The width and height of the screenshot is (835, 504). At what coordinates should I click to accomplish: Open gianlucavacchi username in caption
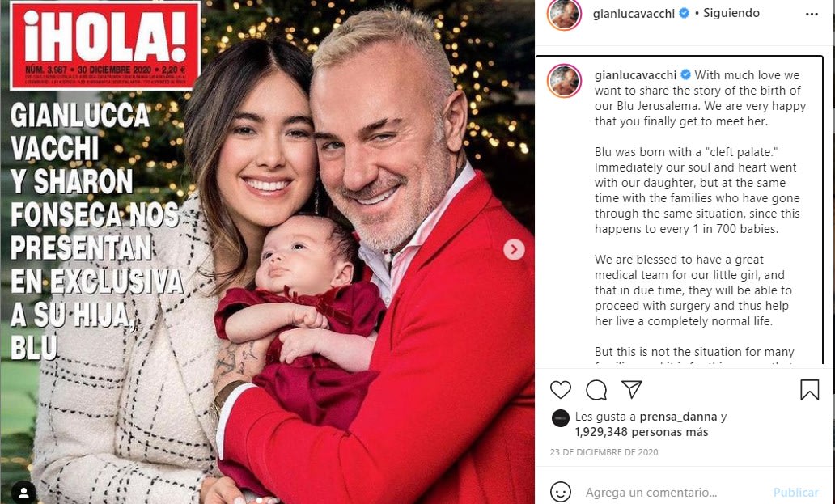pyautogui.click(x=635, y=75)
